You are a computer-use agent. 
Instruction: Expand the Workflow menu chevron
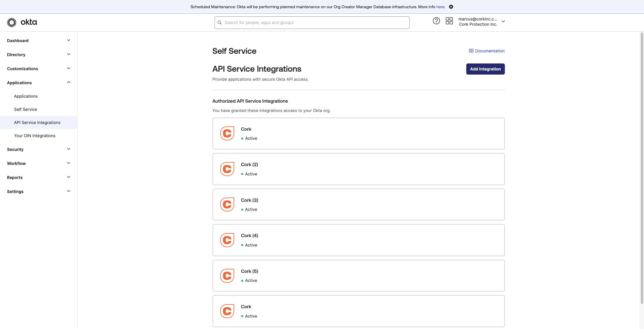pyautogui.click(x=69, y=163)
